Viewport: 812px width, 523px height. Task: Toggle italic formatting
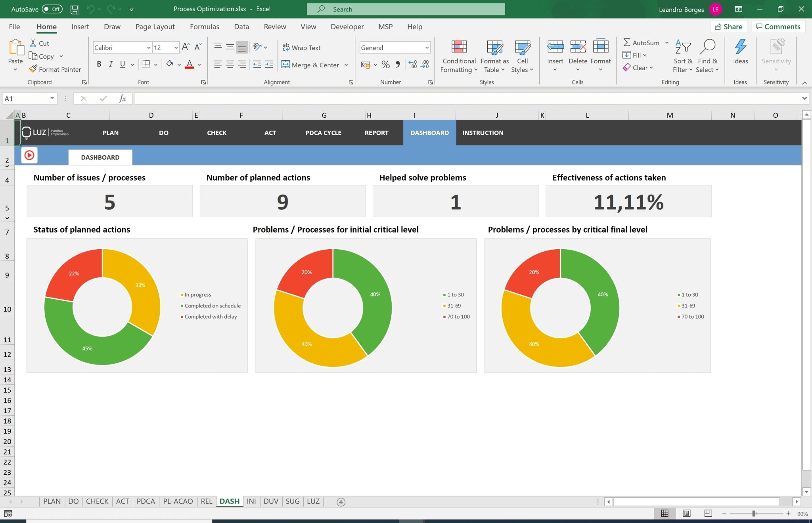click(x=111, y=64)
